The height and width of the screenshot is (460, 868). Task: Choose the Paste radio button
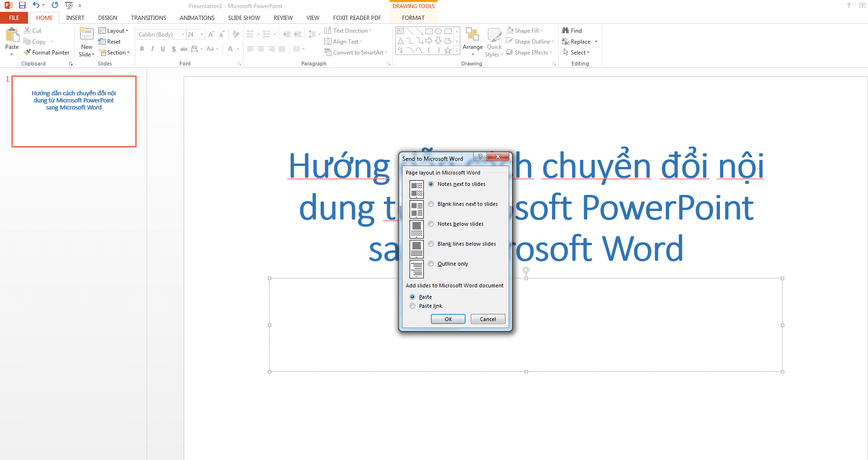pos(412,297)
